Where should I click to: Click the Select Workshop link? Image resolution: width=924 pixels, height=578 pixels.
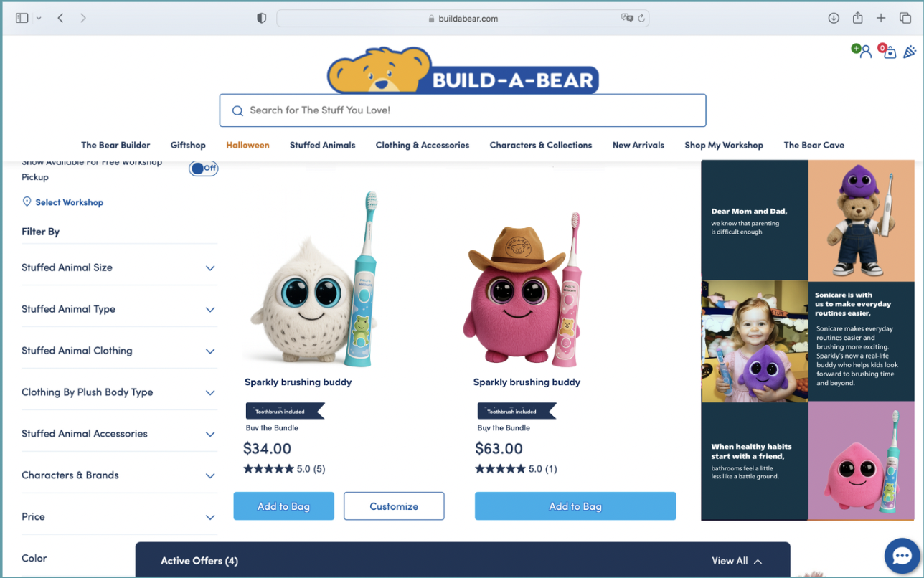pos(70,202)
